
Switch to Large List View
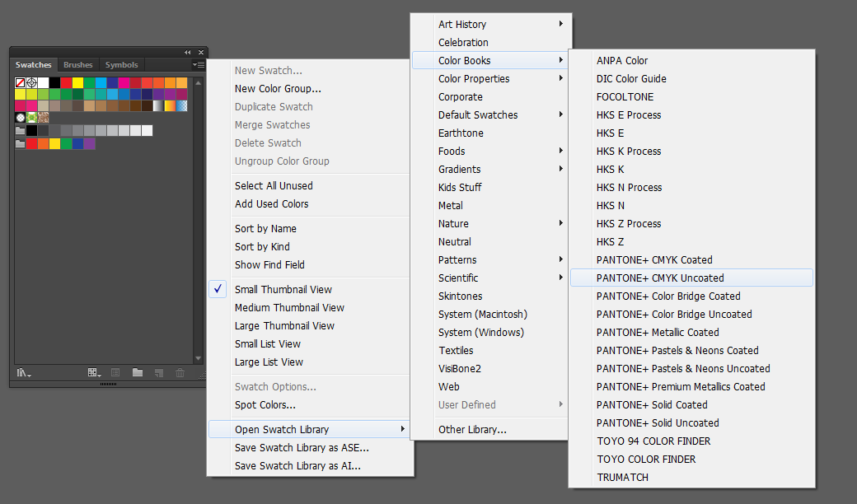pos(269,362)
